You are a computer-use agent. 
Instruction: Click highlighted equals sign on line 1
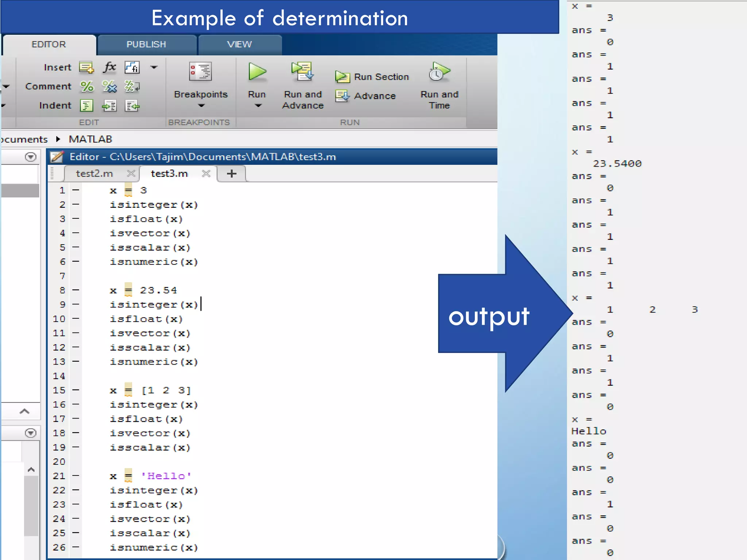click(x=128, y=190)
